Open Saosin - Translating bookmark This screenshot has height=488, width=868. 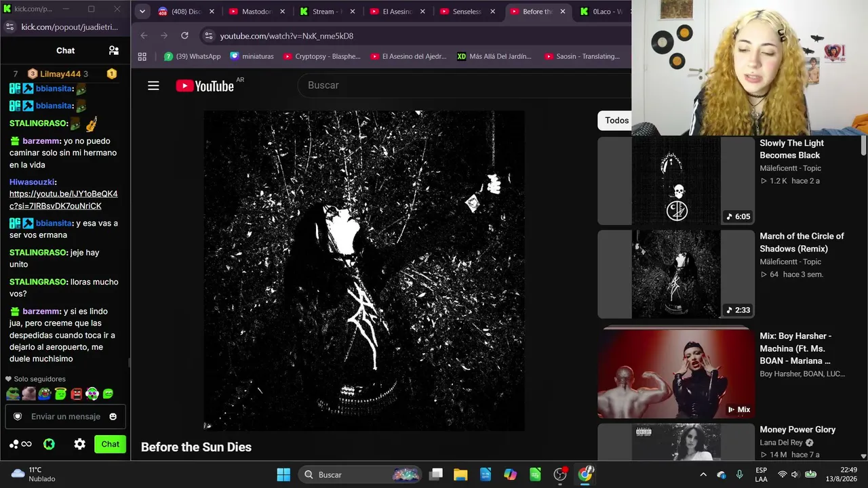[x=583, y=56]
